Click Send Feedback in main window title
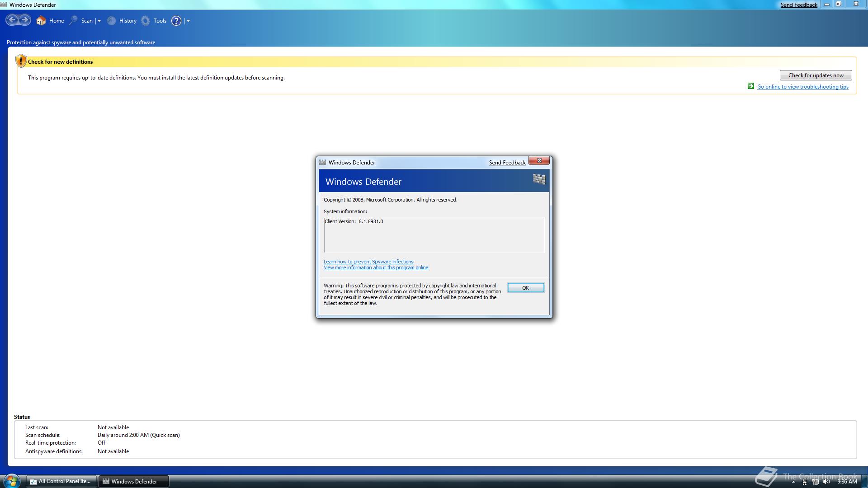868x488 pixels. [x=799, y=5]
